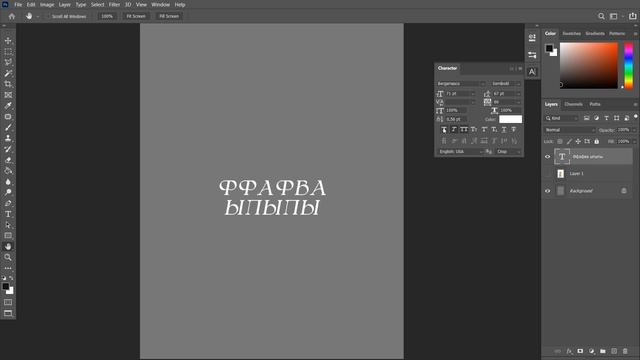
Task: Toggle All Caps in Character panel
Action: 464,130
